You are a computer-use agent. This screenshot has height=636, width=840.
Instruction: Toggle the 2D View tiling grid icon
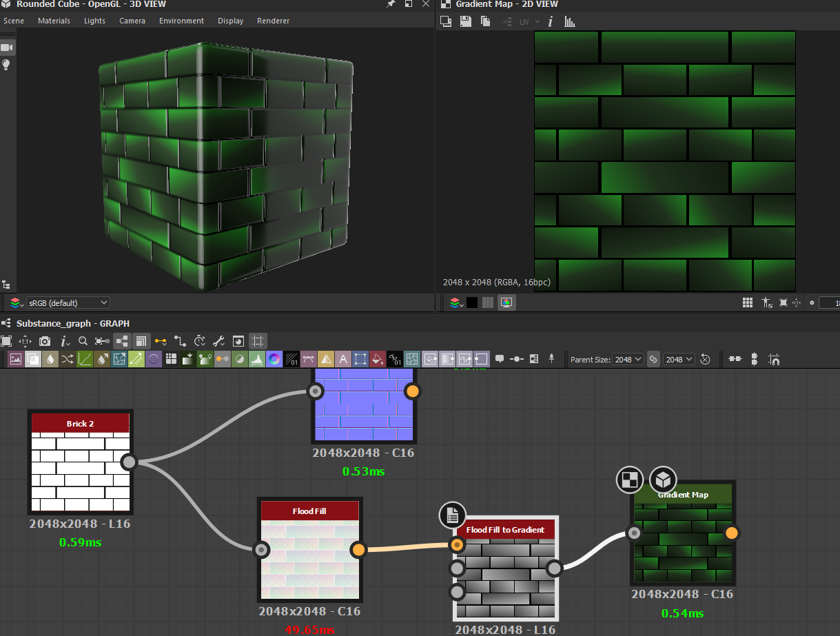(x=748, y=302)
